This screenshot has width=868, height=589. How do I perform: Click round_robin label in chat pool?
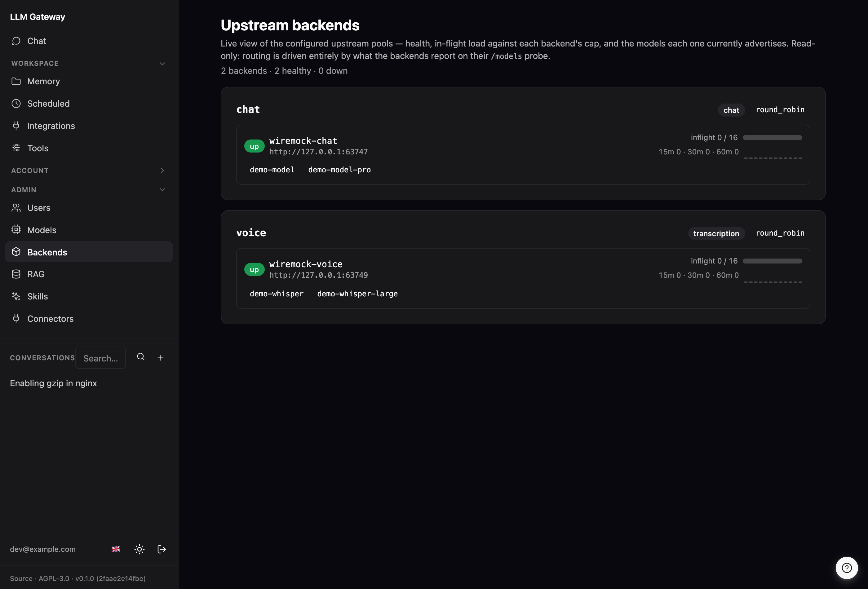pos(780,110)
